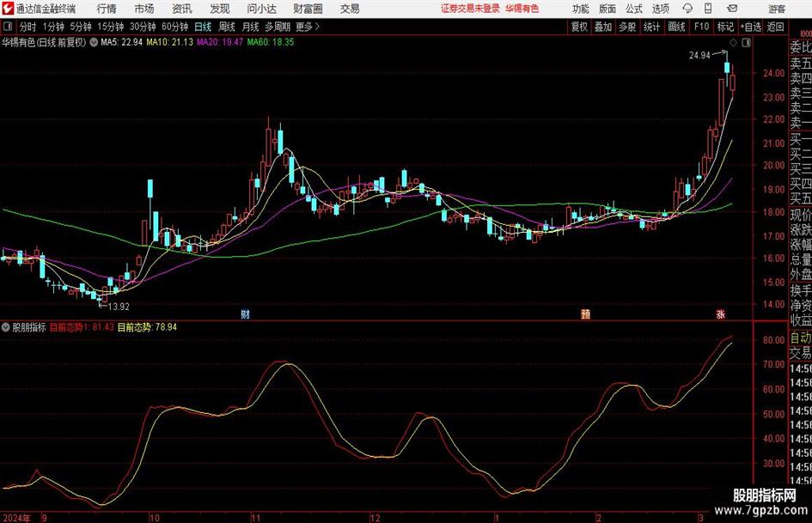This screenshot has width=812, height=523.
Task: Click the 游客 guest account label
Action: click(777, 9)
